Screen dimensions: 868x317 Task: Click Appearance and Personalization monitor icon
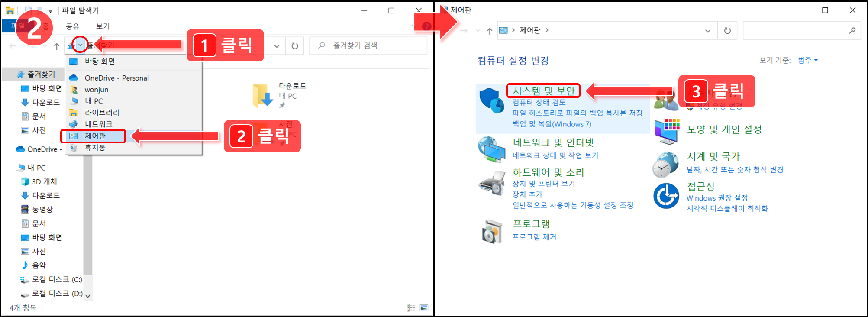667,132
